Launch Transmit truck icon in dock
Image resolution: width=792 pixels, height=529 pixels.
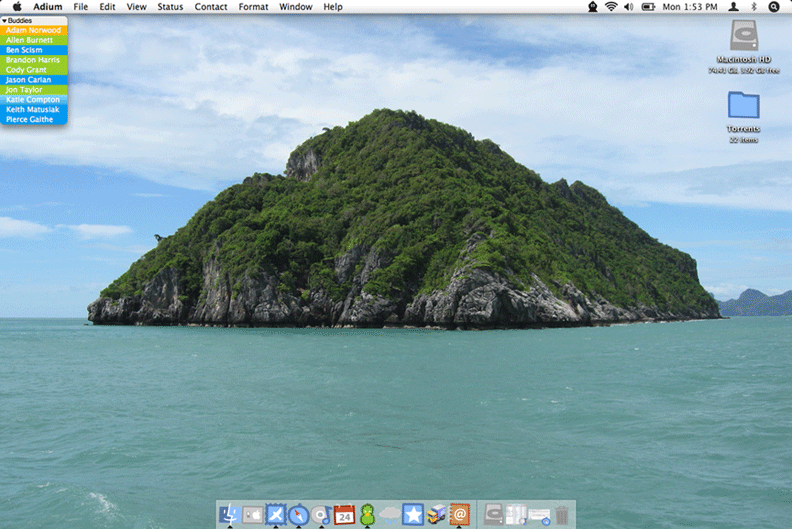click(x=436, y=515)
